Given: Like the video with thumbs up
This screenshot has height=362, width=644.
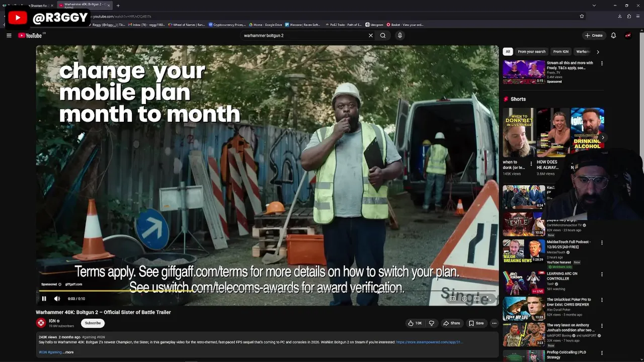Looking at the screenshot, I should 415,323.
